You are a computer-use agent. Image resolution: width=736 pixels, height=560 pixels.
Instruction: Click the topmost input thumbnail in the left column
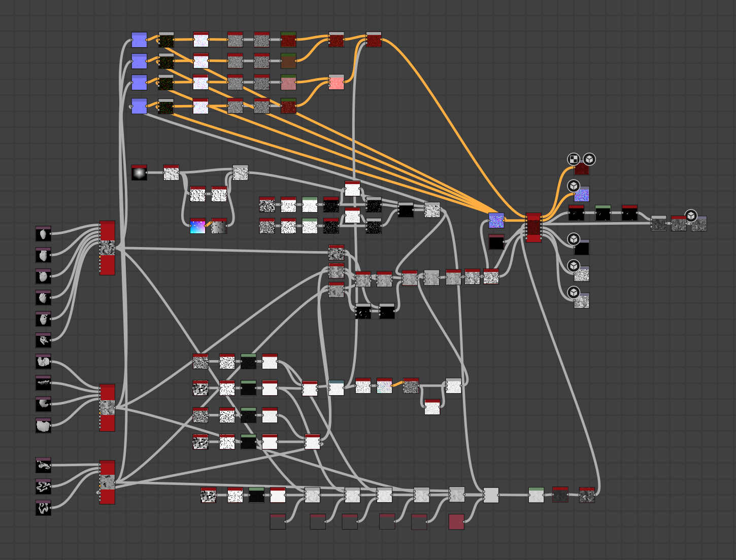43,234
